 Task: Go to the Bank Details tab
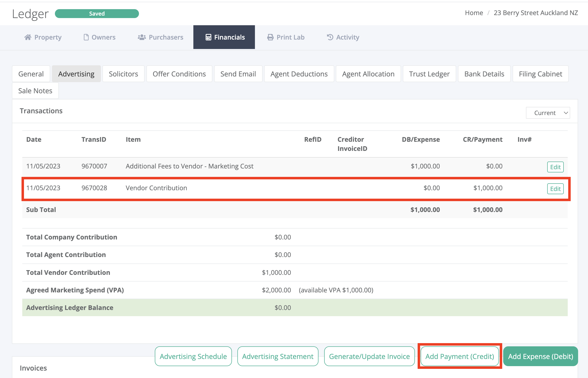click(484, 74)
